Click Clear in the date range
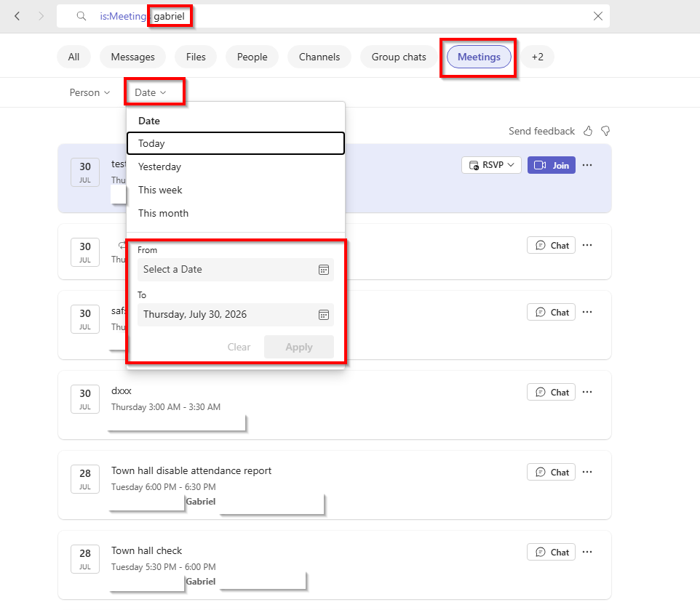Viewport: 700px width, 610px height. point(239,347)
